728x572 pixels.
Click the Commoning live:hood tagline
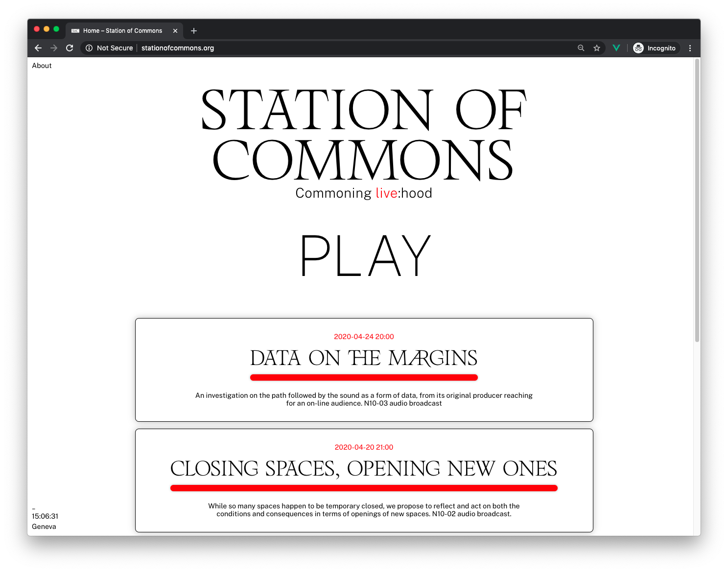(x=364, y=193)
